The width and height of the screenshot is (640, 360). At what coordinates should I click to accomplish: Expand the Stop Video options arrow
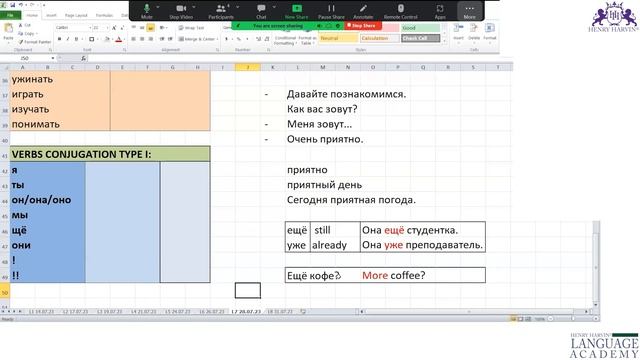point(194,7)
